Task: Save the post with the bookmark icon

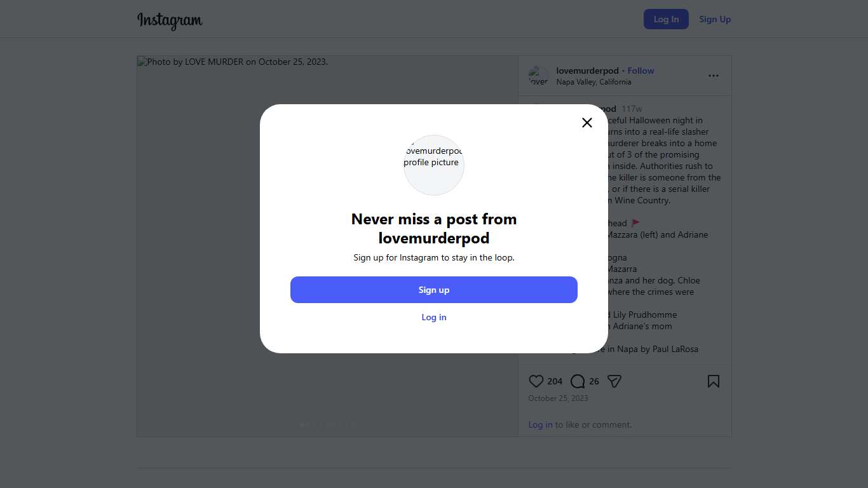Action: (714, 381)
